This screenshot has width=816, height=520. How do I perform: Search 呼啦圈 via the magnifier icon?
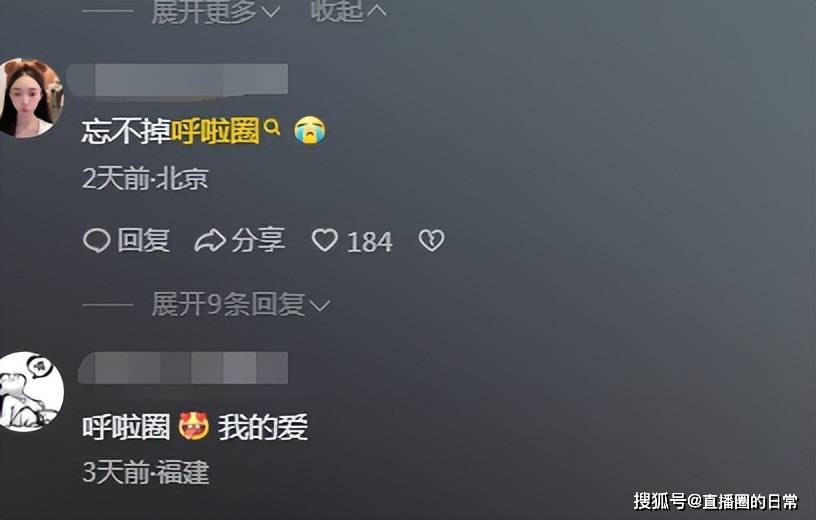coord(272,126)
